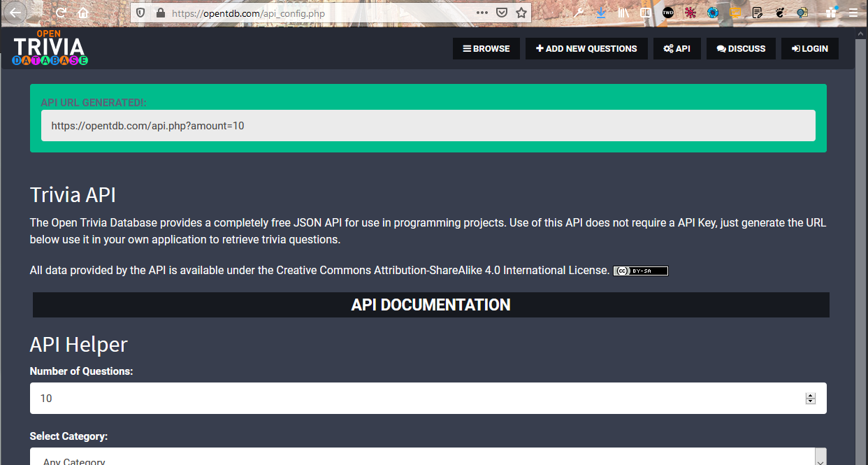
Task: Click the blue globe extension icon
Action: [713, 13]
